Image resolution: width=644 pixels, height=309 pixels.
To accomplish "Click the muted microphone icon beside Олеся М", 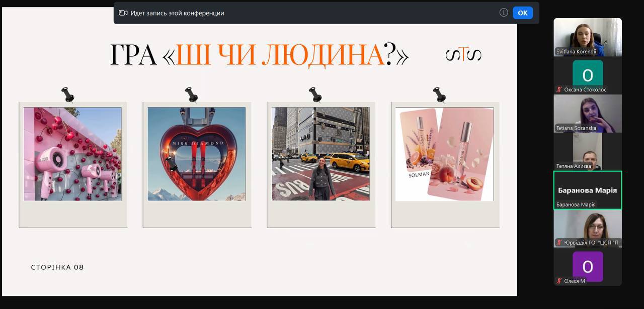I will click(x=559, y=281).
